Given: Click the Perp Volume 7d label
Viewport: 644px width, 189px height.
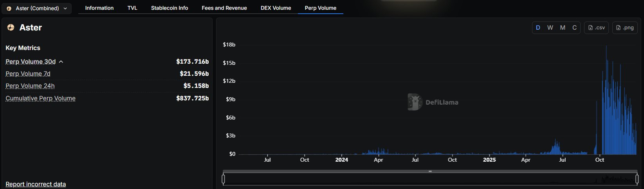Looking at the screenshot, I should coord(28,74).
